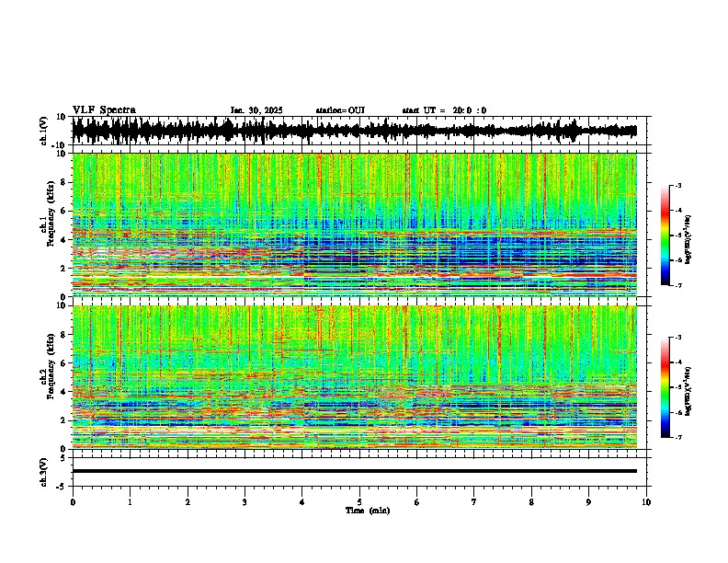Click the "5" tick on ch.3(V) axis
This screenshot has height=563, width=728.
(x=63, y=458)
